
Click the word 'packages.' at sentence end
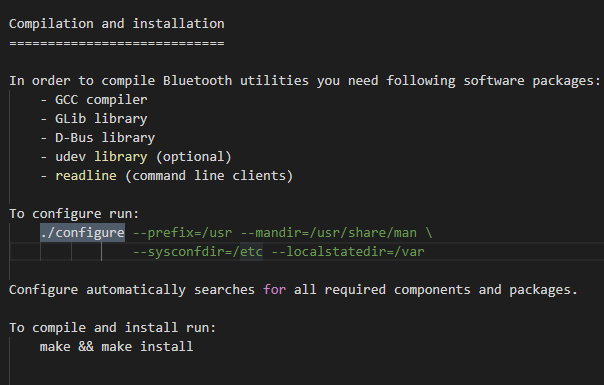pyautogui.click(x=544, y=290)
